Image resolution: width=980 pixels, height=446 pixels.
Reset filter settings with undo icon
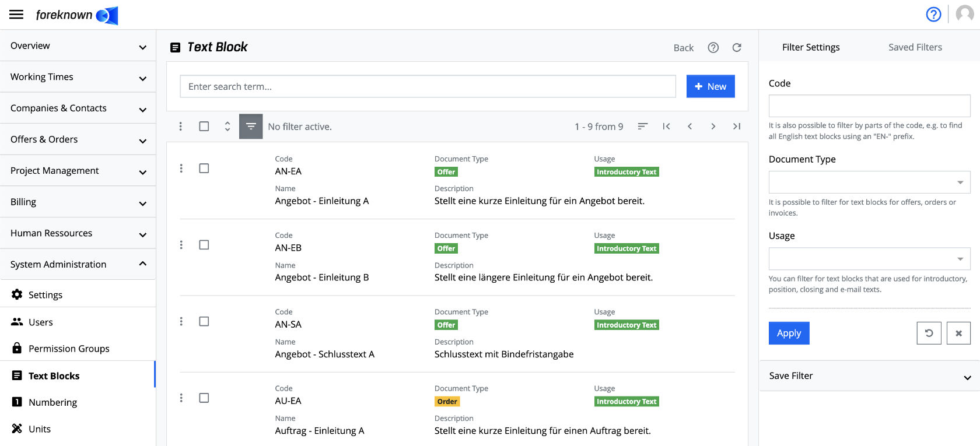(x=929, y=333)
